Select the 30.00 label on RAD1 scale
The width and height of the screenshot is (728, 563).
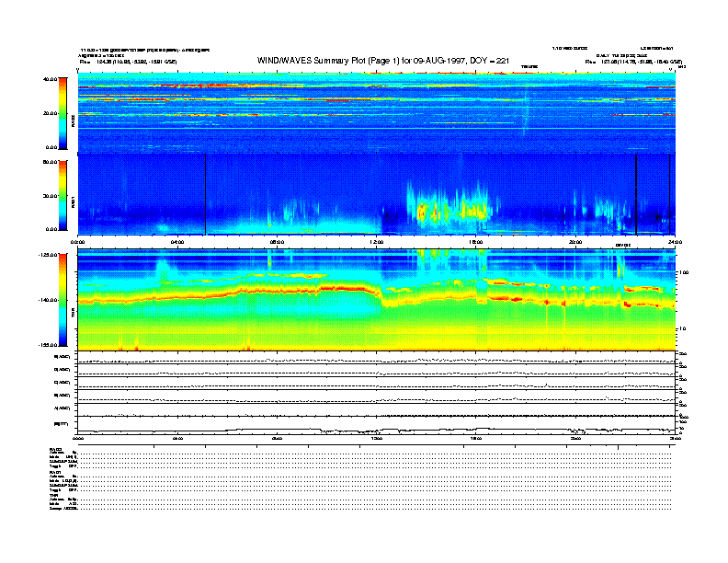pyautogui.click(x=51, y=196)
